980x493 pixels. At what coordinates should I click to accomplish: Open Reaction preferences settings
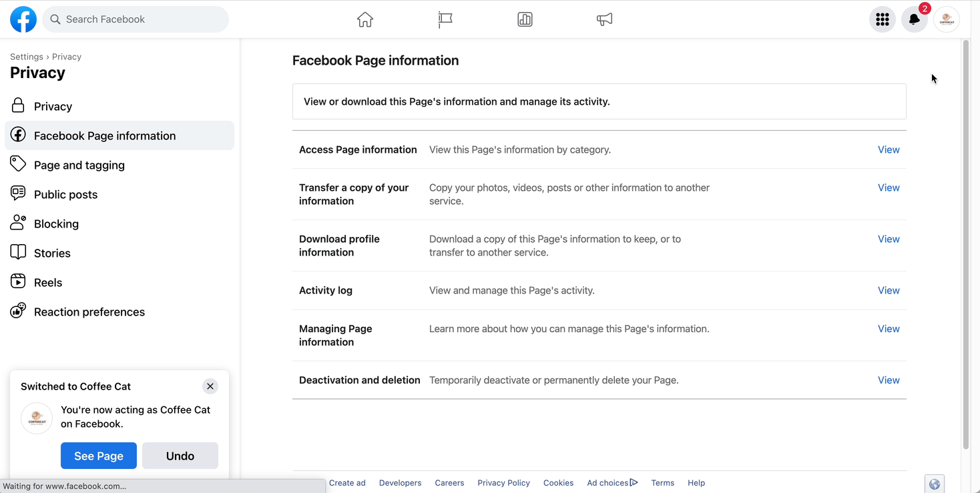(119, 312)
